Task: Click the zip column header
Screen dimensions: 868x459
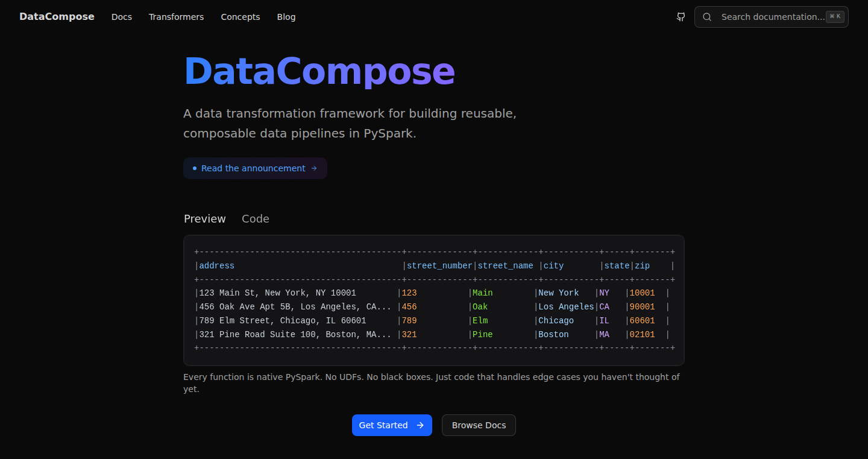Action: coord(642,266)
